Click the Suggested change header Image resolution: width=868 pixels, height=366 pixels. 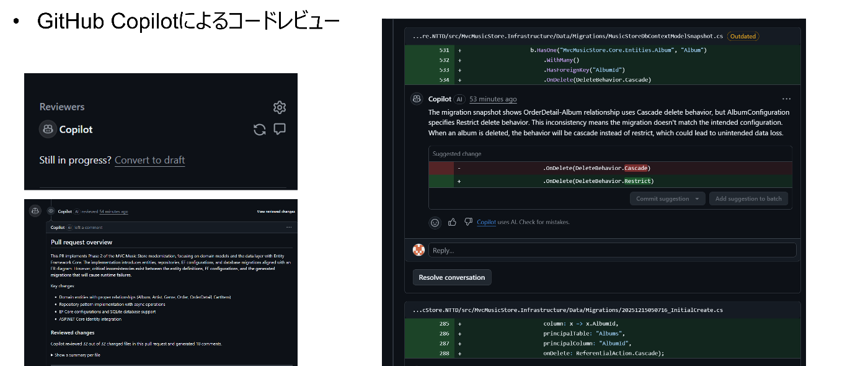tap(457, 154)
